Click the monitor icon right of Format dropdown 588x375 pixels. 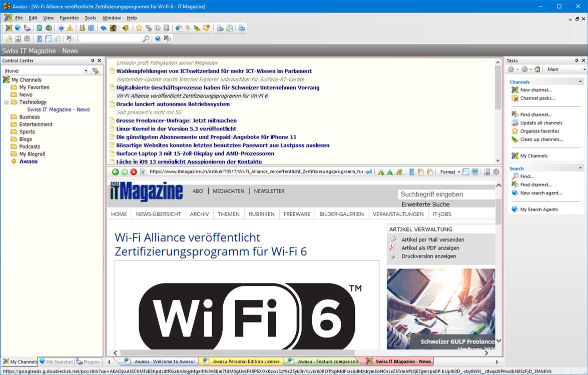coord(475,172)
